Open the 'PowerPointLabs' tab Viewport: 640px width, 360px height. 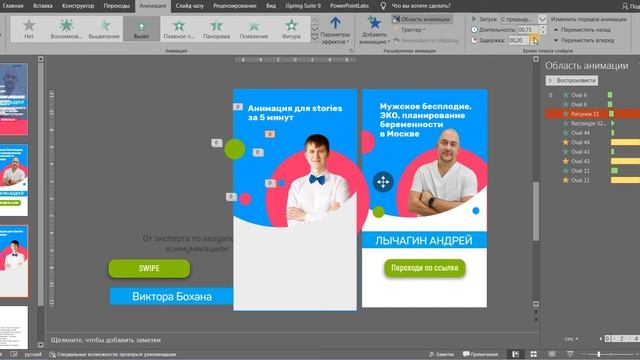pos(349,6)
